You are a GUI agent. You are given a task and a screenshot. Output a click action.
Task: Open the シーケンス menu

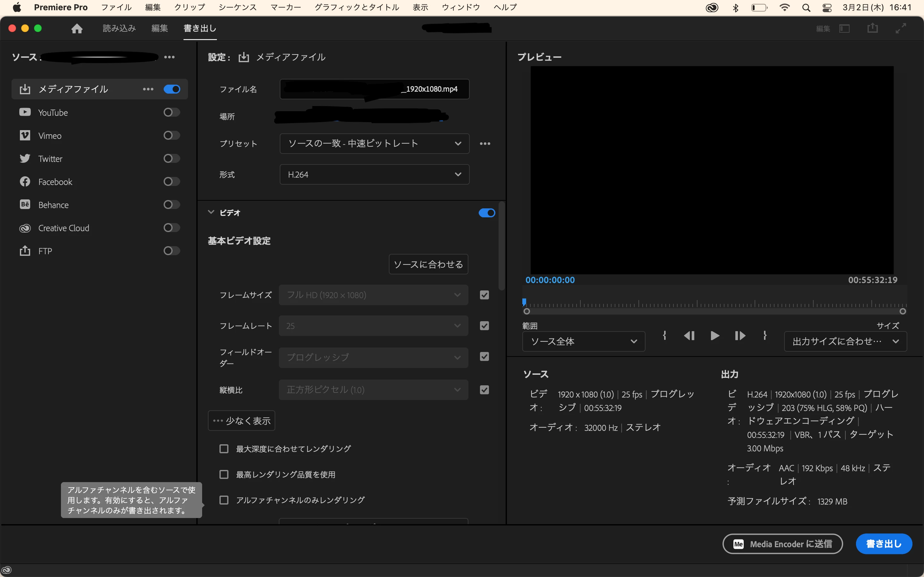tap(237, 7)
